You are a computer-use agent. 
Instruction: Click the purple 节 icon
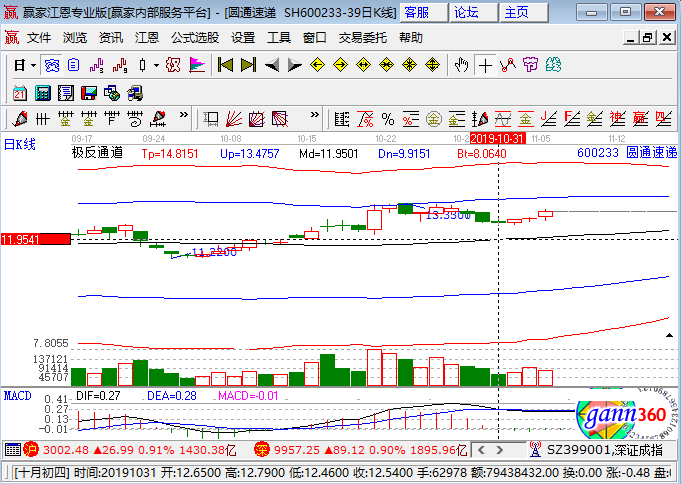click(530, 65)
